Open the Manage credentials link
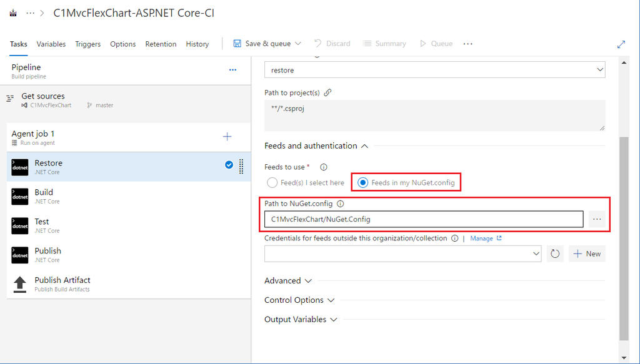Screen dimensions: 640x364 pyautogui.click(x=486, y=239)
